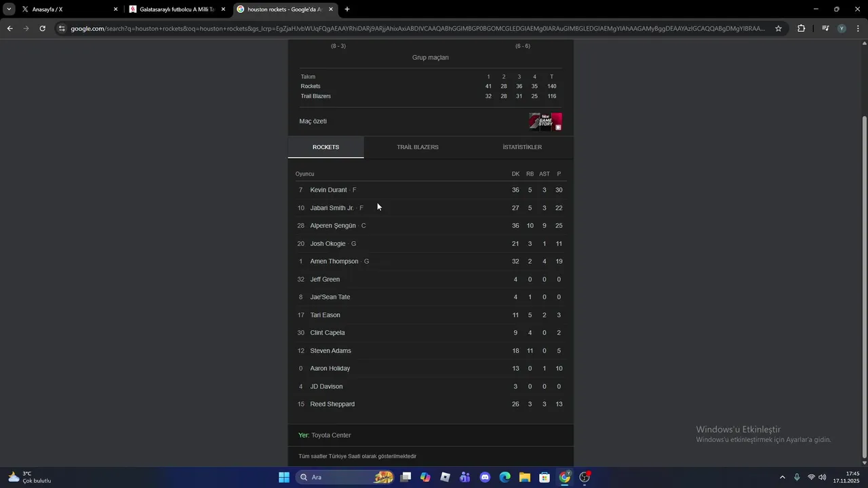This screenshot has height=488, width=868.
Task: Switch to the TRAIL BLAZERS tab
Action: pyautogui.click(x=418, y=147)
